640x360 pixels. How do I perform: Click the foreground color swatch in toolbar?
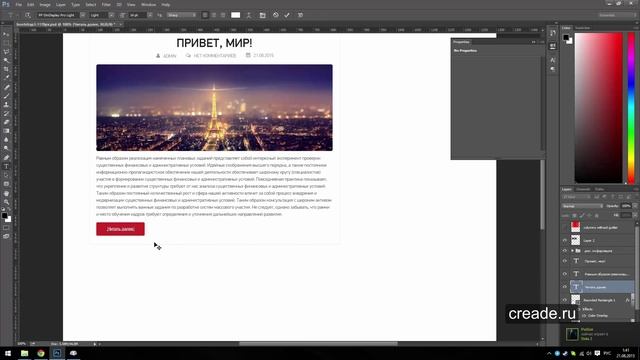point(4,216)
